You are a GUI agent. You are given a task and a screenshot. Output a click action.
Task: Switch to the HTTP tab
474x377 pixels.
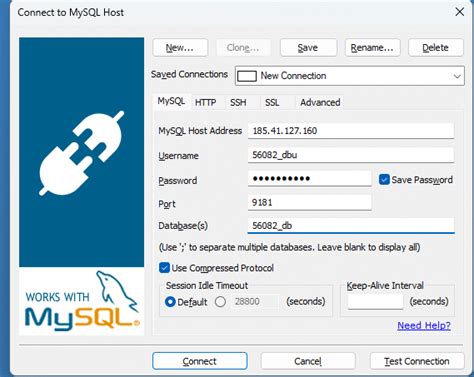click(x=205, y=102)
